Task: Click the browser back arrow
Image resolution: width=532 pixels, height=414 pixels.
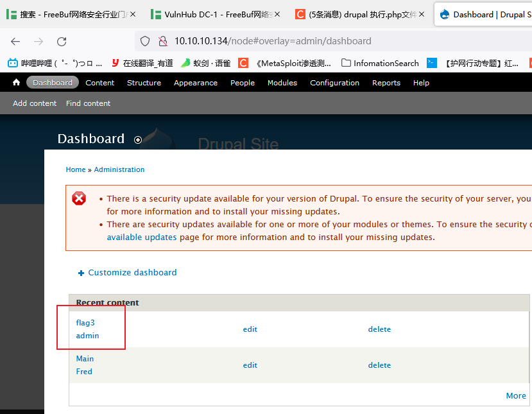Action: click(x=15, y=41)
